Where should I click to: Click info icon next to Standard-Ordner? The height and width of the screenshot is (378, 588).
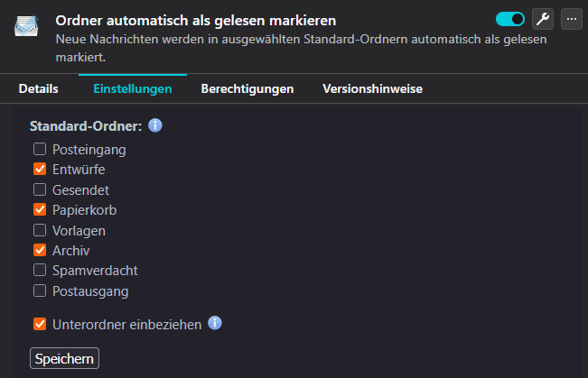(154, 125)
